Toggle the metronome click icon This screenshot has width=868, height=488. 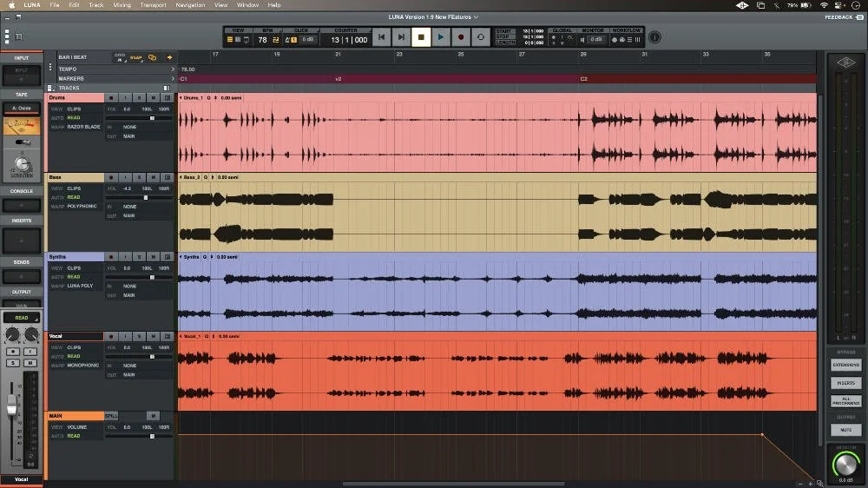click(288, 40)
